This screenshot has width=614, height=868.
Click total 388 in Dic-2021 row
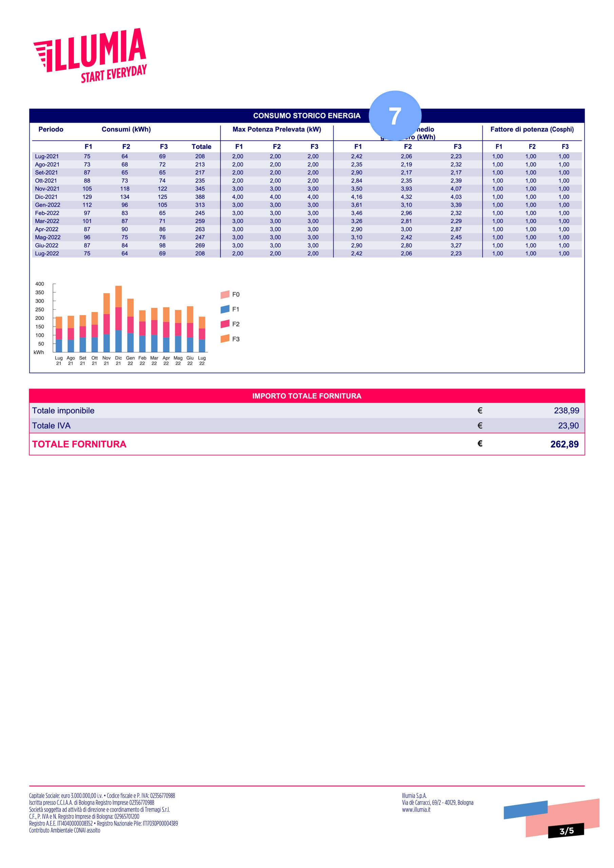click(200, 197)
